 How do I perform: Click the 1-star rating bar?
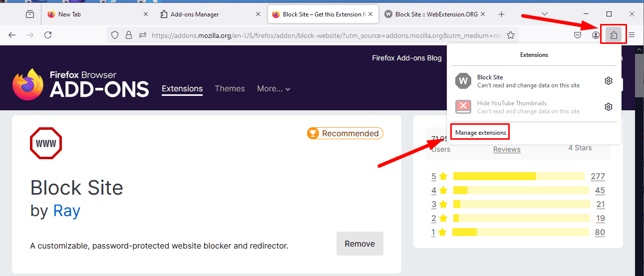(x=521, y=232)
